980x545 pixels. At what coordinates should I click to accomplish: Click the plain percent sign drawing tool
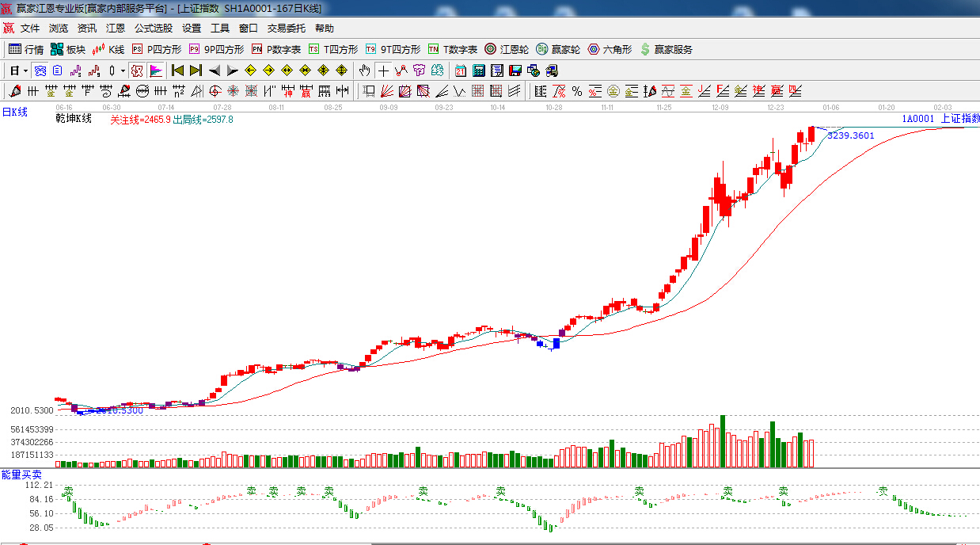point(576,91)
